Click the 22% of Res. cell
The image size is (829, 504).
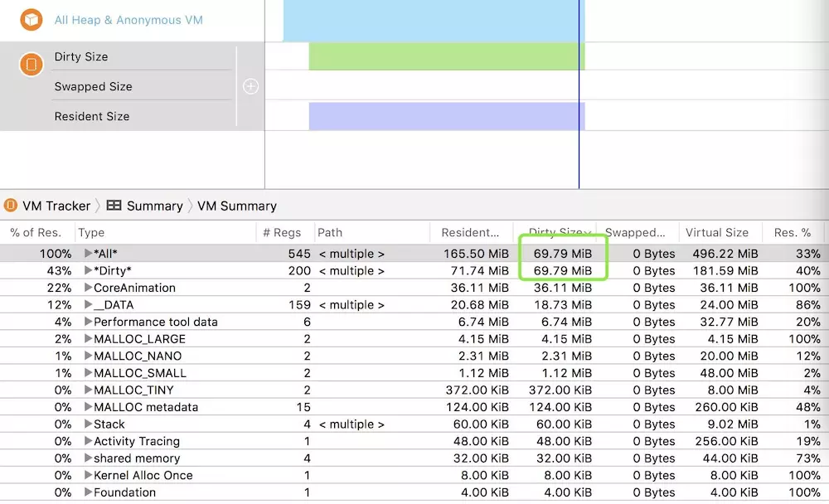[x=59, y=288]
